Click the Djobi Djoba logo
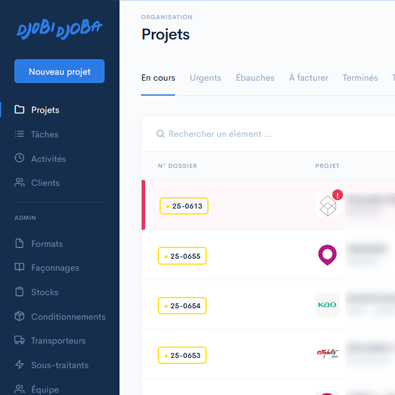Image resolution: width=395 pixels, height=395 pixels. pyautogui.click(x=59, y=29)
